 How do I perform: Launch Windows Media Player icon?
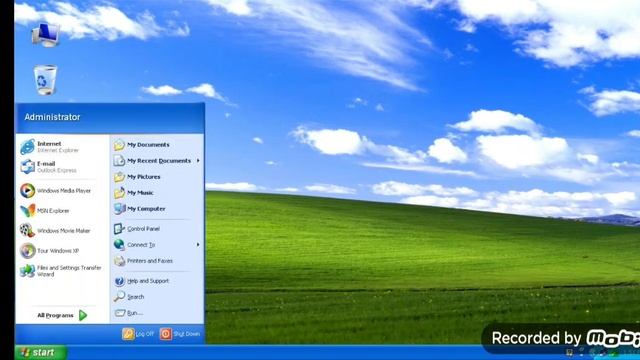tap(28, 191)
